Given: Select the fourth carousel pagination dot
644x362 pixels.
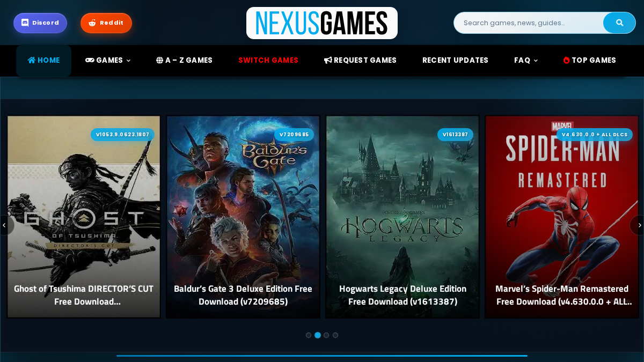Looking at the screenshot, I should (335, 335).
